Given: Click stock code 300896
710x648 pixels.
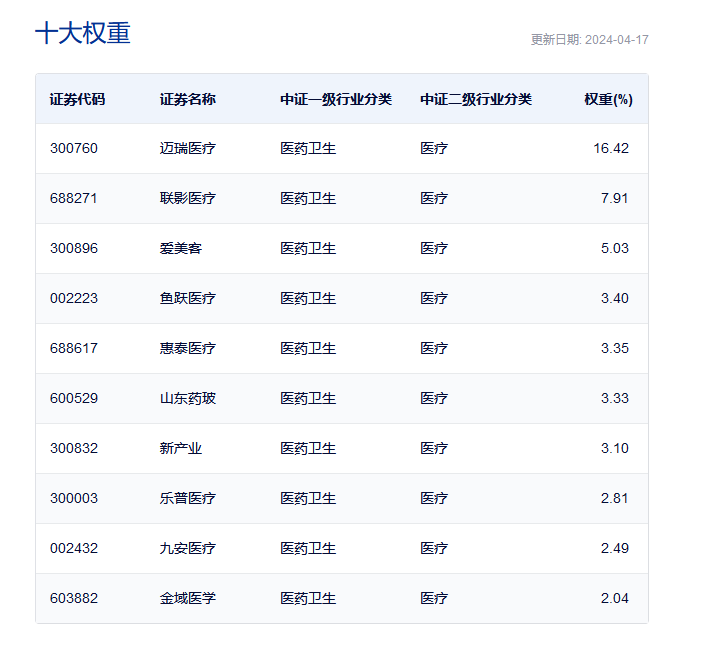Looking at the screenshot, I should (x=74, y=248).
